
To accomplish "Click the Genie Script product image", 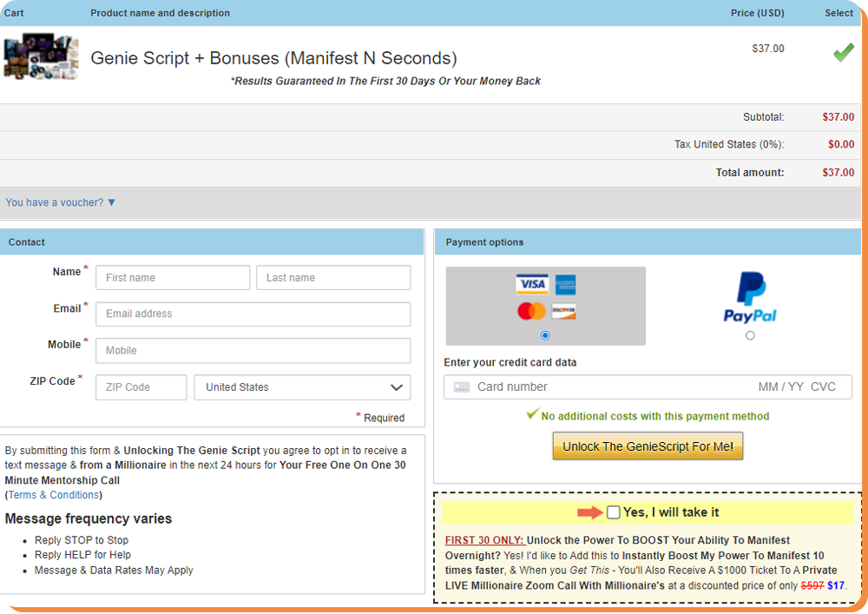I will (x=41, y=56).
